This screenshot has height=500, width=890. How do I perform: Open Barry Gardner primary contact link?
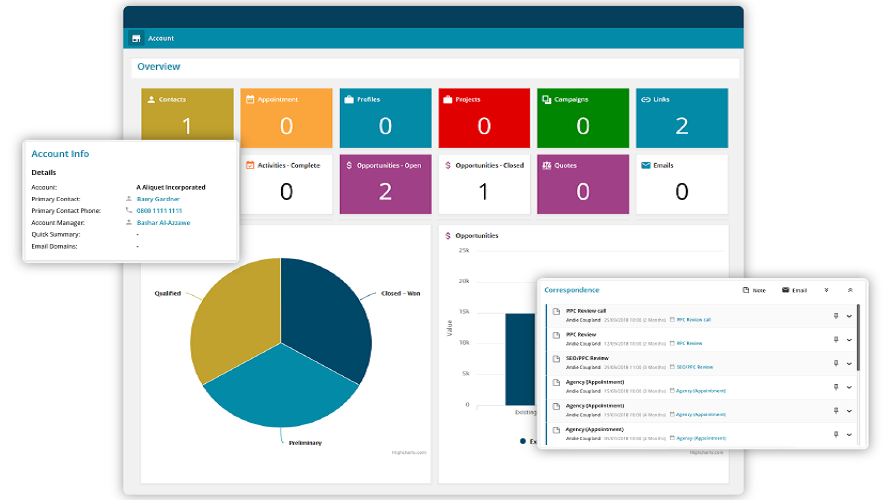click(x=158, y=199)
